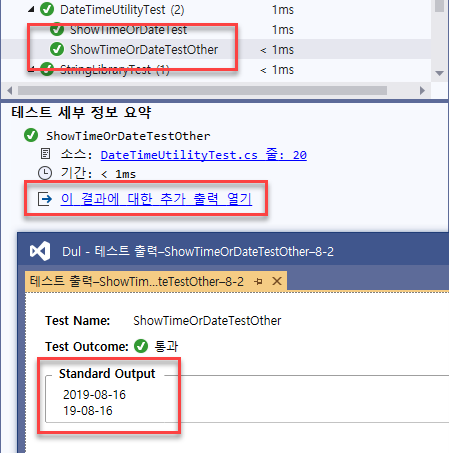Click the pass icon beside ShowTimeOrDateTest row

pos(57,29)
